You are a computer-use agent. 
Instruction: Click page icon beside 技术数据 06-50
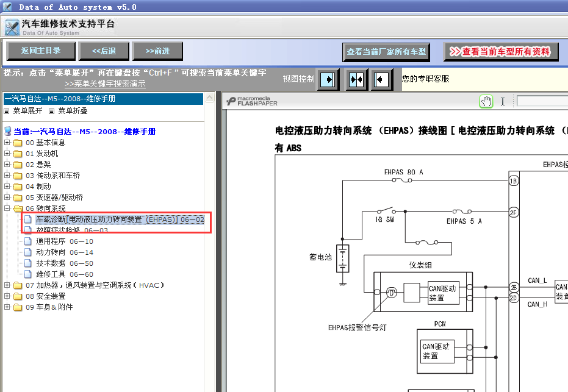tap(28, 263)
